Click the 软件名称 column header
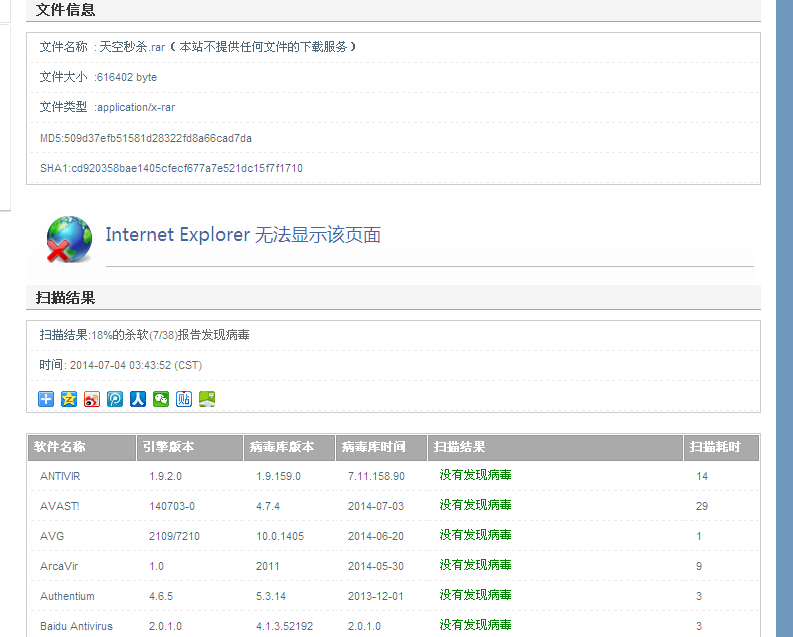Screen dimensions: 793x637 click(x=60, y=447)
